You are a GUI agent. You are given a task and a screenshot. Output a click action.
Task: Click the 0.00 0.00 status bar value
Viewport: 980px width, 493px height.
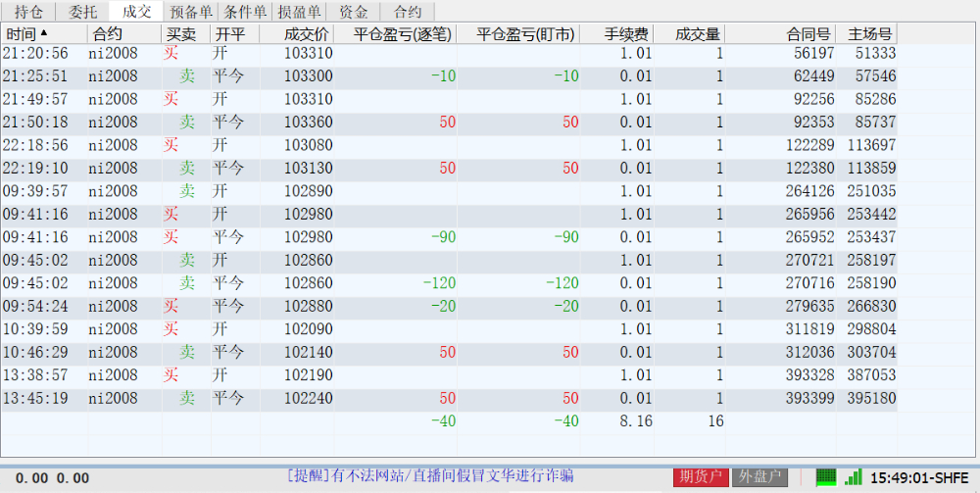tap(53, 478)
